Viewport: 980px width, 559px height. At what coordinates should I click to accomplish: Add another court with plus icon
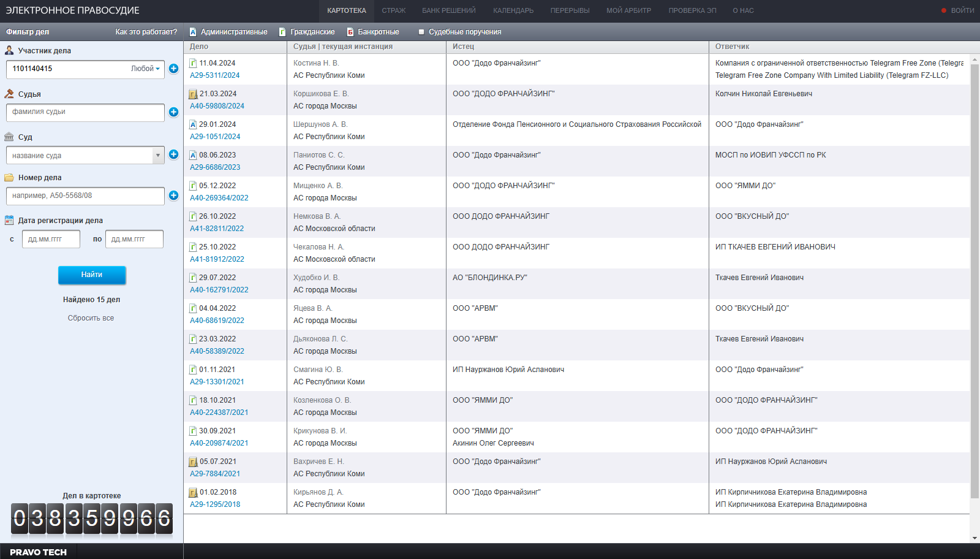click(x=174, y=154)
